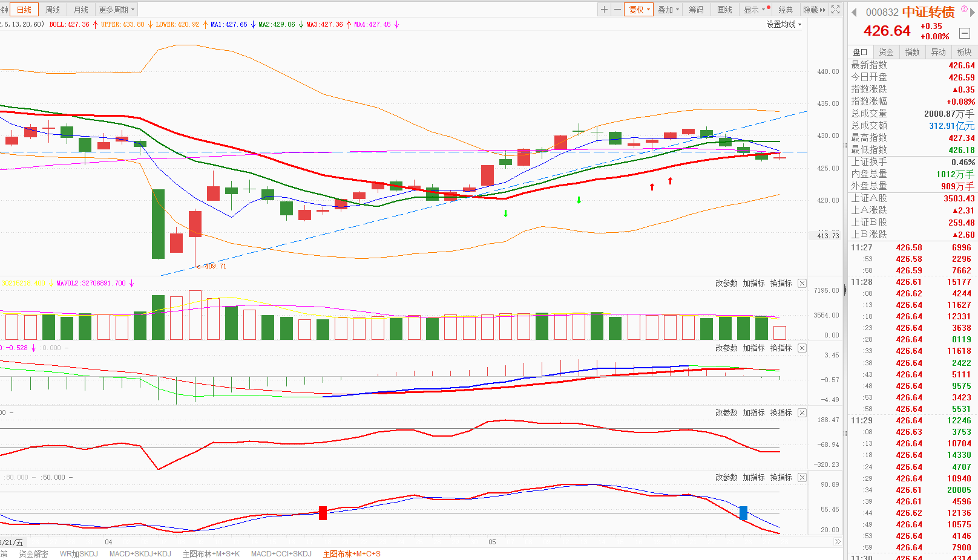Click the 总成交额 312.91亿元 value
The image size is (978, 560).
(x=952, y=126)
